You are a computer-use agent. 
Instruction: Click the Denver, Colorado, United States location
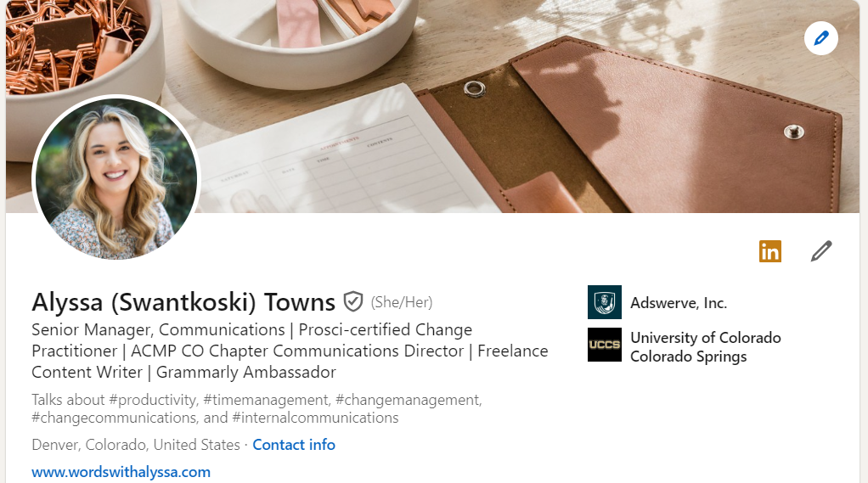click(136, 445)
